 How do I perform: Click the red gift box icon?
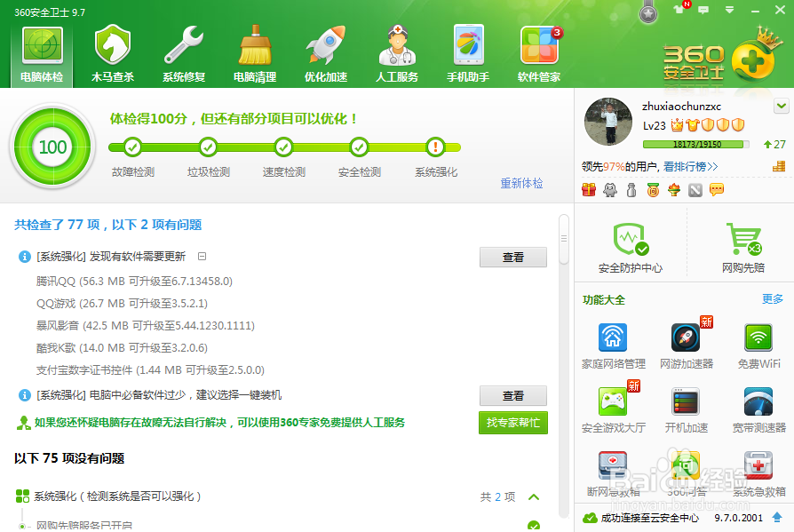[x=589, y=190]
